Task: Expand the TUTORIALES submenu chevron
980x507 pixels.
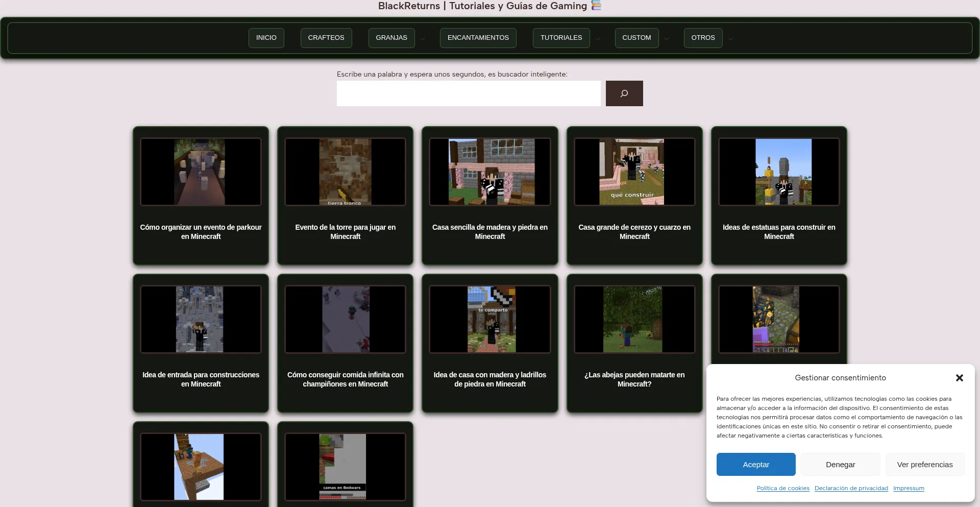Action: tap(598, 39)
